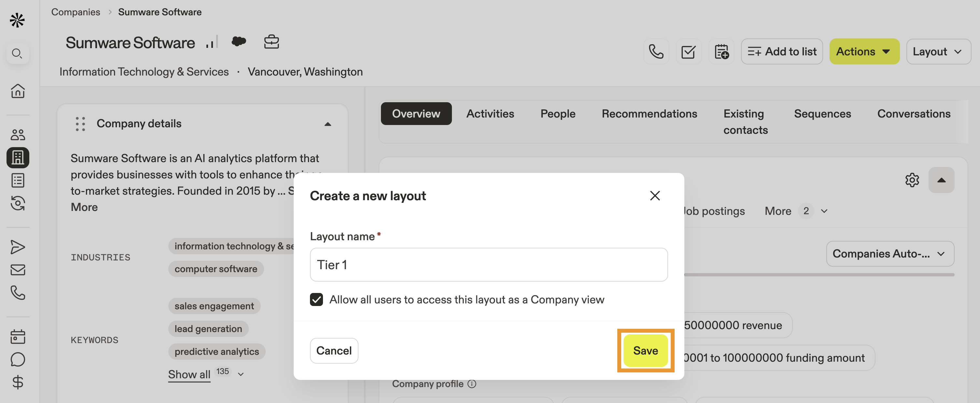Screen dimensions: 980x403
Task: Collapse the Company details section
Action: tap(328, 124)
